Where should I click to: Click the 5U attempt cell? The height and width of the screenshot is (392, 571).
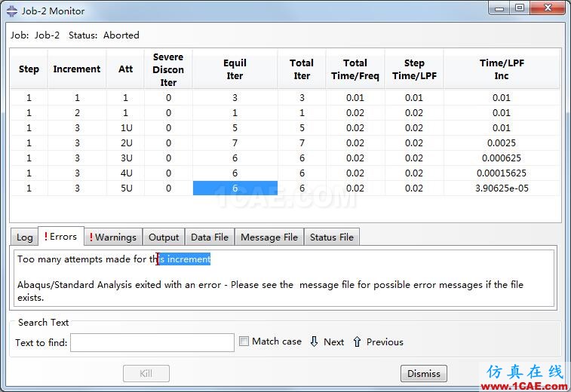pos(126,188)
